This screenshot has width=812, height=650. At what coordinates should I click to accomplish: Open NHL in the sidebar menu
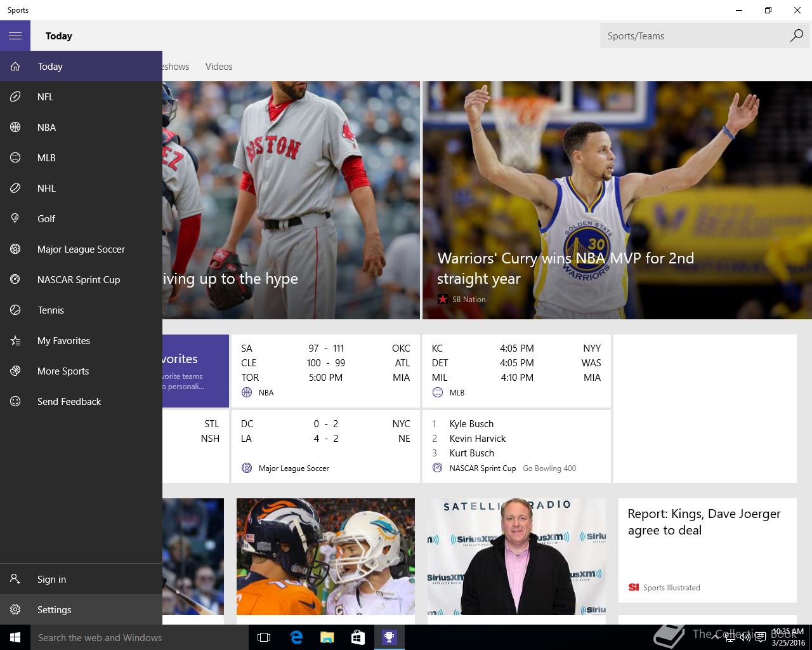[x=81, y=189]
